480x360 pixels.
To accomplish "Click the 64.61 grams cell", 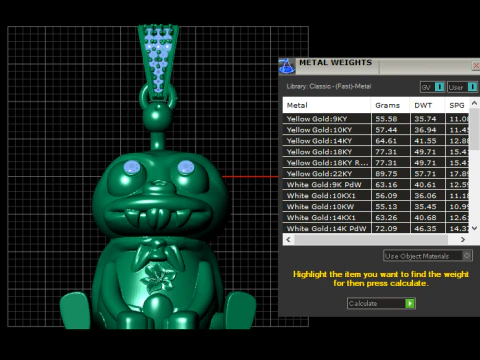I will click(390, 141).
